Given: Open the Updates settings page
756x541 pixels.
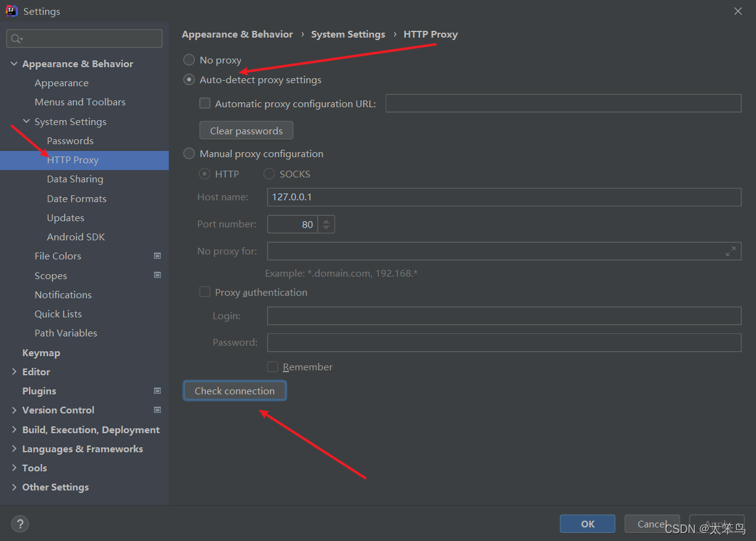Looking at the screenshot, I should (x=65, y=218).
